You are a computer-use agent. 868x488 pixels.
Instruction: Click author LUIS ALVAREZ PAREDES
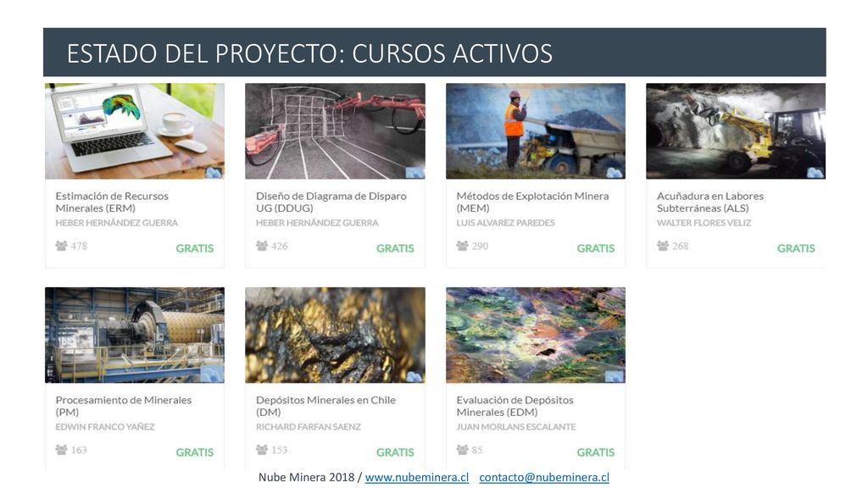[x=505, y=223]
